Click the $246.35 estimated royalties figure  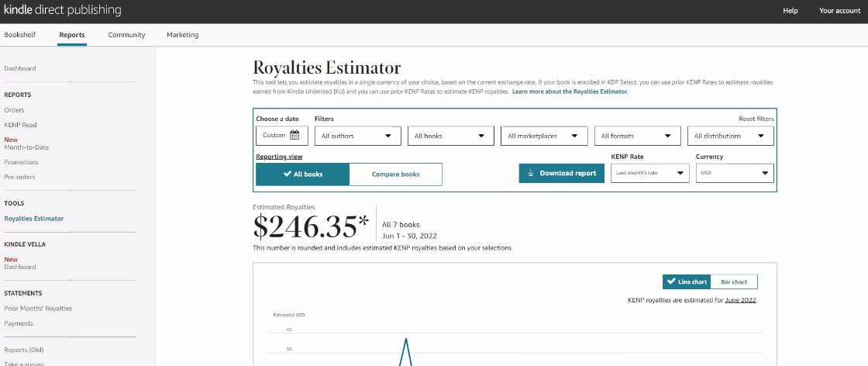pyautogui.click(x=311, y=226)
